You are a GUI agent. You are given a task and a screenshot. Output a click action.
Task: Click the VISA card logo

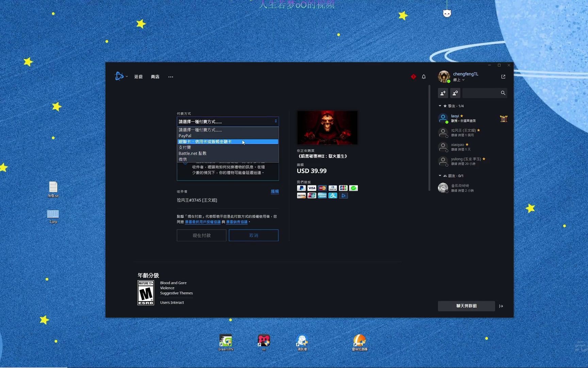point(312,188)
